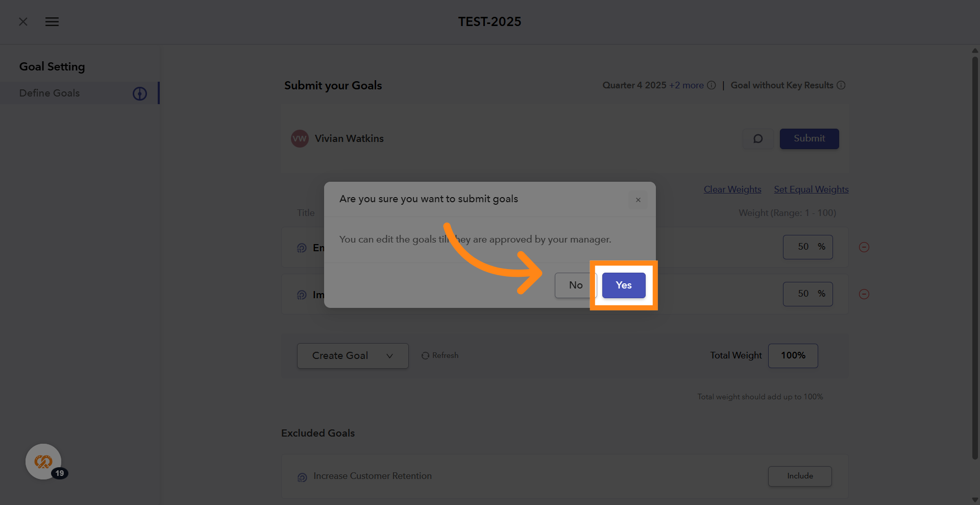Close the submit confirmation dialog with its X
This screenshot has height=505, width=980.
tap(638, 200)
